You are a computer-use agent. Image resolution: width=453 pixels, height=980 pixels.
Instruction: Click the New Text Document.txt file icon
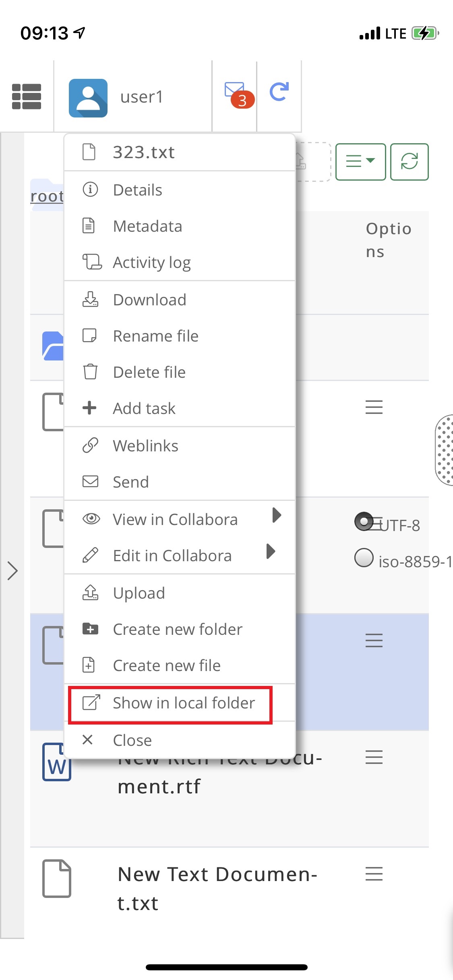tap(57, 879)
